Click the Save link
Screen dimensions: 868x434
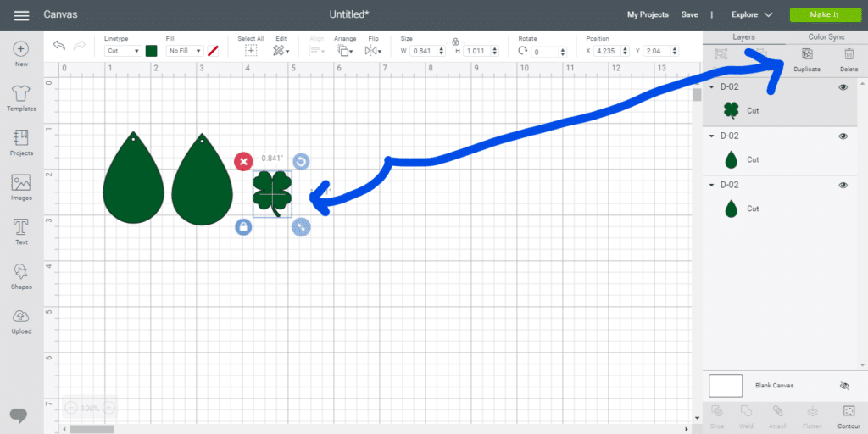coord(690,15)
